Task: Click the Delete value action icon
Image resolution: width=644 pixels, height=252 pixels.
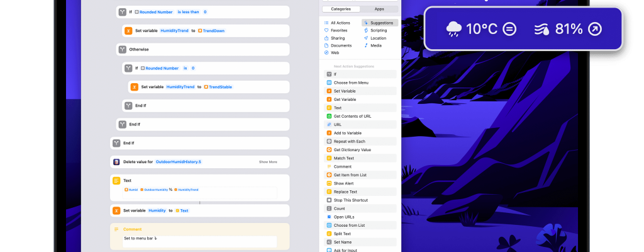Action: click(x=116, y=162)
